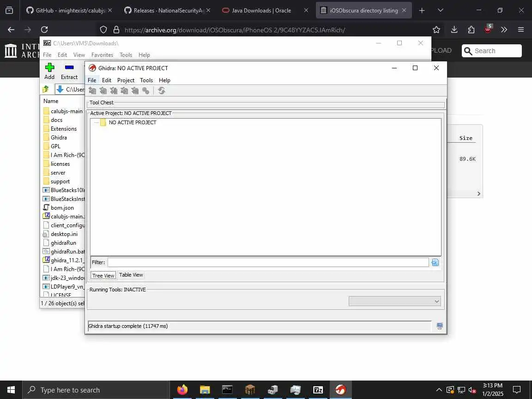Open the Firefox tab list dropdown arrow
This screenshot has width=532, height=399.
[441, 11]
